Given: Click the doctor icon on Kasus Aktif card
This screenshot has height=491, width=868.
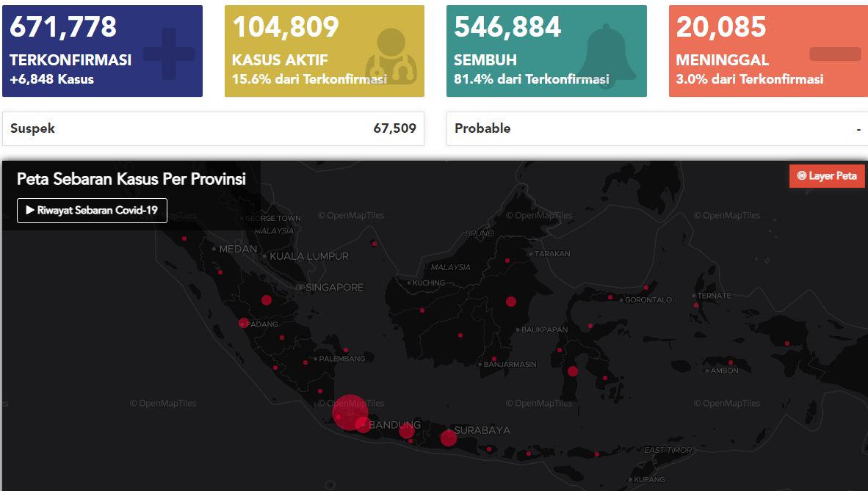Looking at the screenshot, I should [x=391, y=56].
